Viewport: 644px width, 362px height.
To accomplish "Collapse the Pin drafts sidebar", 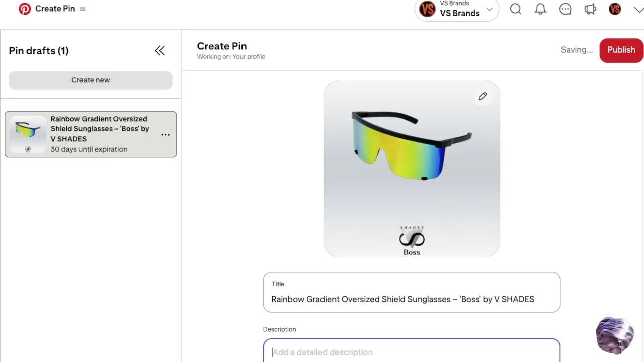I will [x=160, y=51].
